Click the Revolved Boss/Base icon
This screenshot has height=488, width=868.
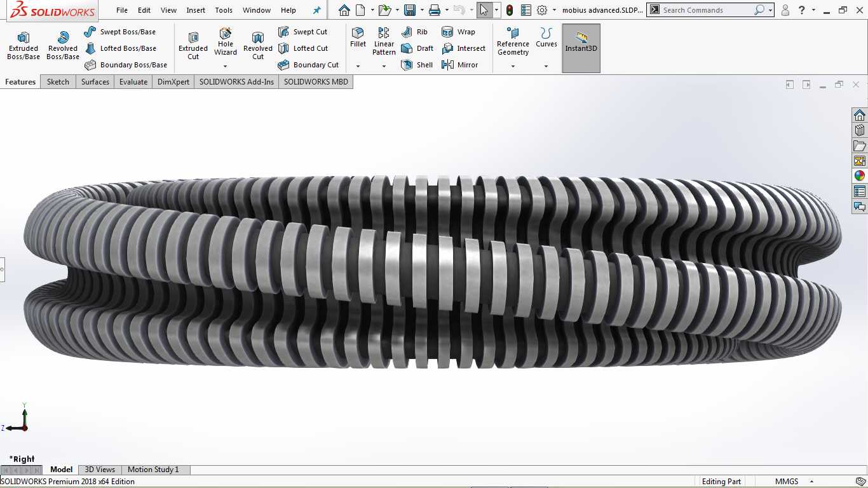[63, 46]
